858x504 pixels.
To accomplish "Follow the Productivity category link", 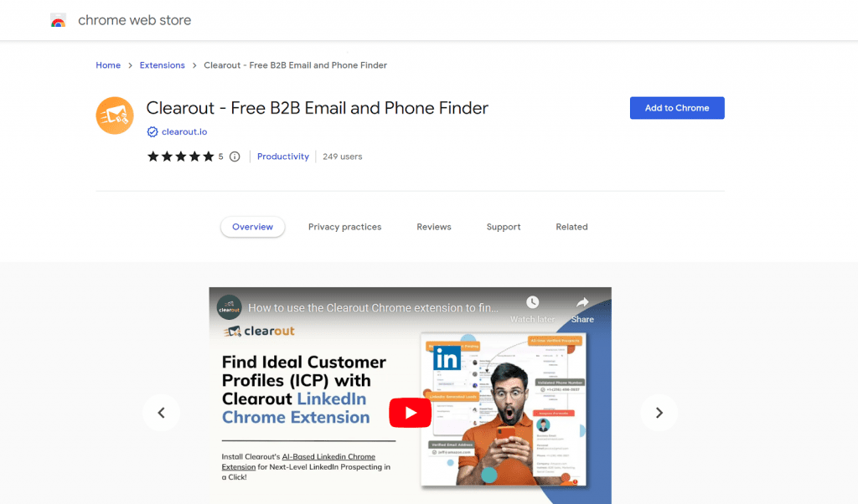I will 283,157.
